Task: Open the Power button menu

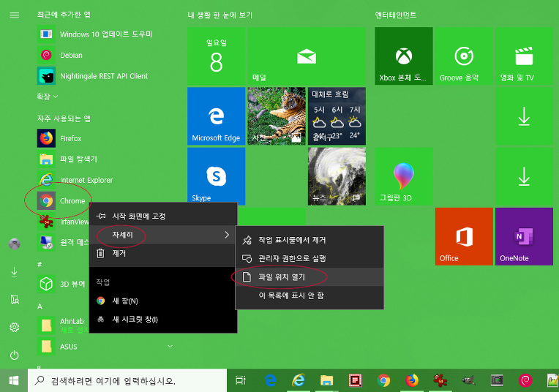Action: [14, 355]
